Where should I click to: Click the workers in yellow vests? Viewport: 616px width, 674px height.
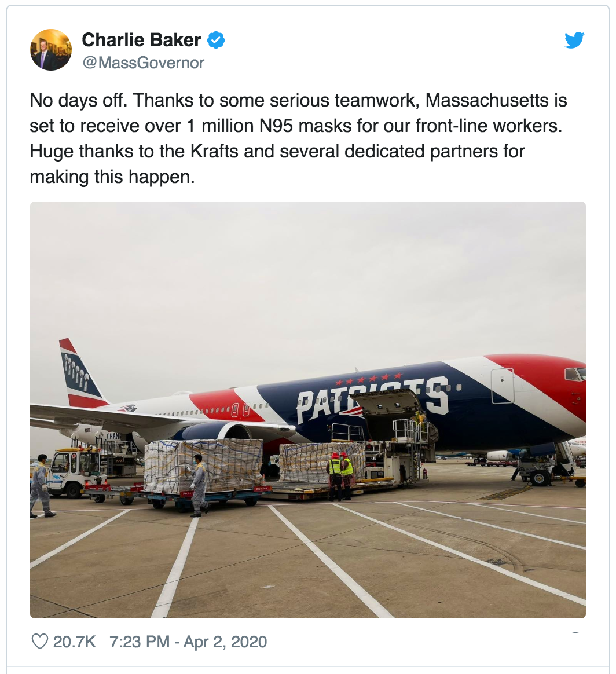point(340,475)
